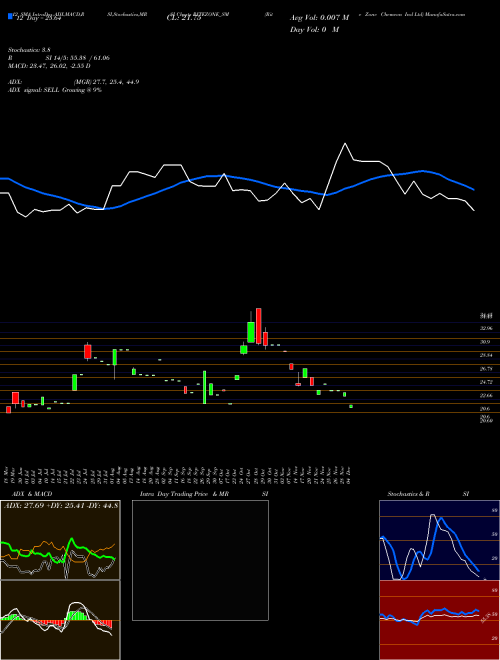
Task: Click the 24.72 price axis label
Action: pos(486,382)
